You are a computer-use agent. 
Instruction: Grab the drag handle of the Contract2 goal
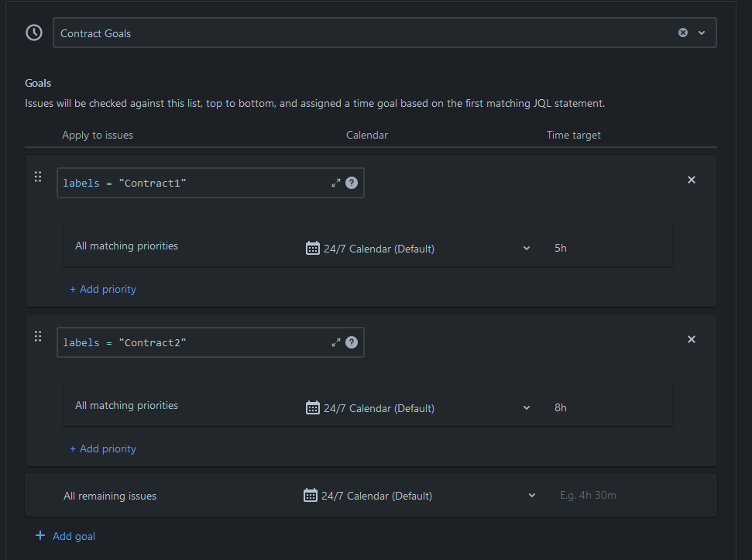pos(37,336)
